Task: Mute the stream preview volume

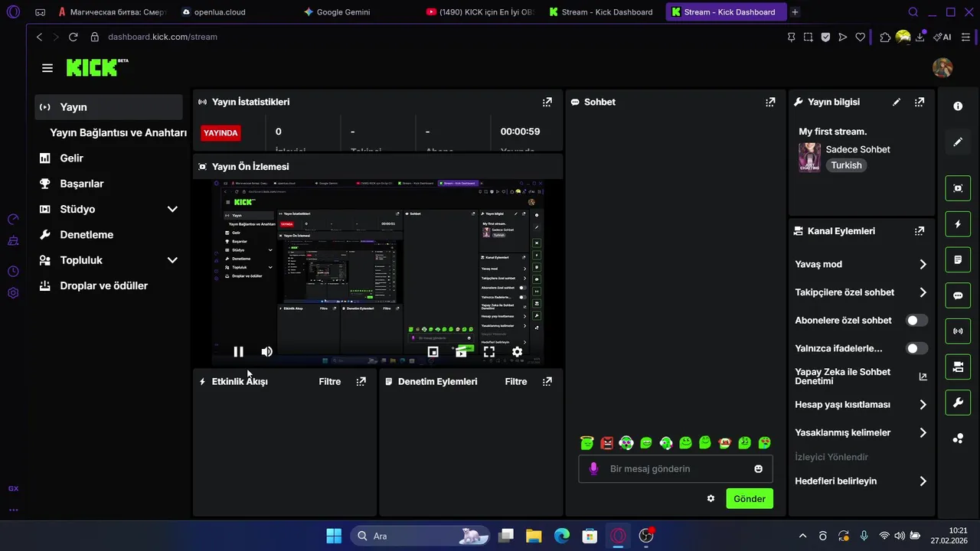Action: [x=266, y=352]
